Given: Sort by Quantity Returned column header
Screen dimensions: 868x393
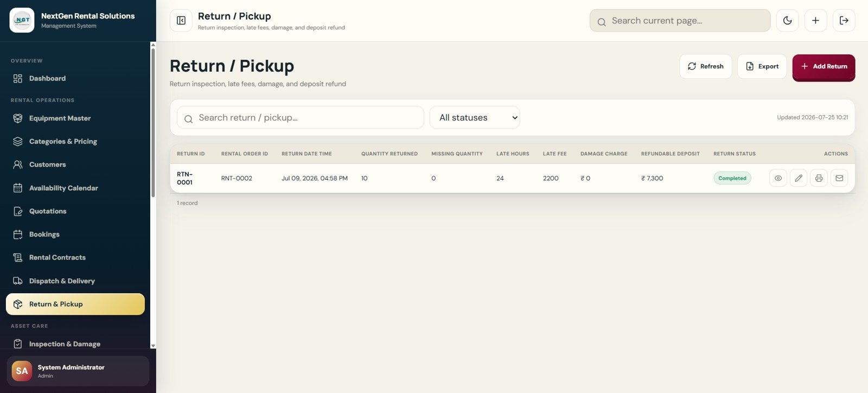Looking at the screenshot, I should point(390,154).
